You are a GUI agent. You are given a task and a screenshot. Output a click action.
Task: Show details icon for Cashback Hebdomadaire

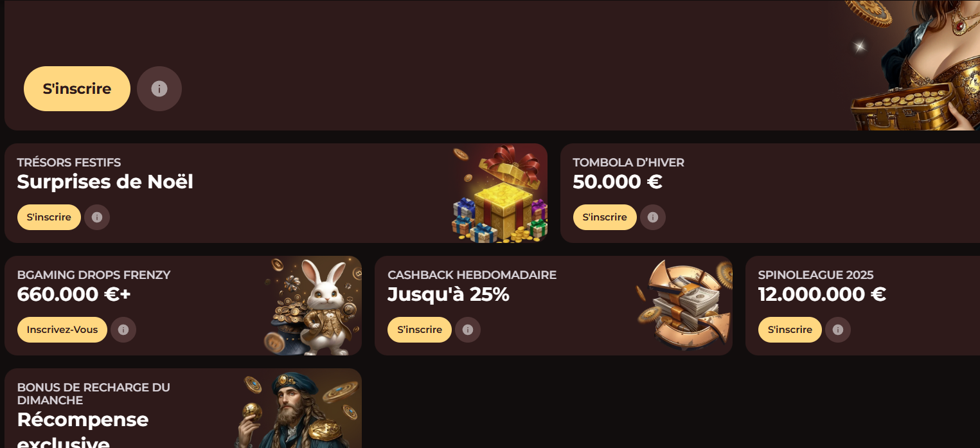tap(468, 330)
